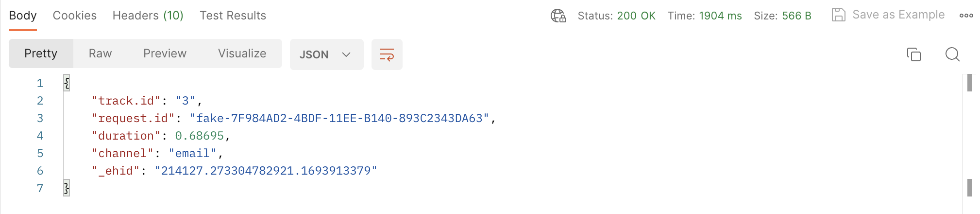The image size is (980, 214).
Task: Collapse JSON object at opening brace
Action: click(x=67, y=83)
